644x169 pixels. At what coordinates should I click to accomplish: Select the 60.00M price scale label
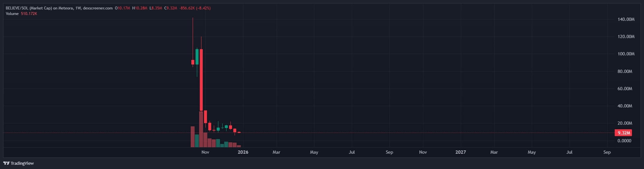tap(624, 89)
